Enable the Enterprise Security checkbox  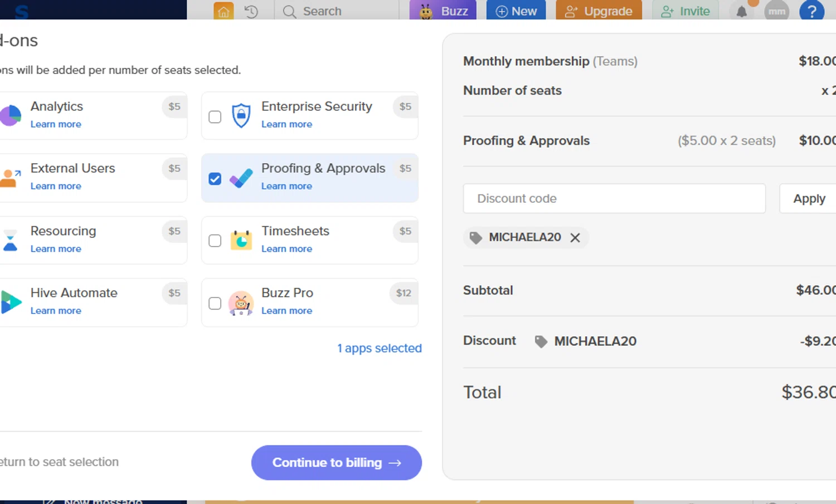point(215,116)
